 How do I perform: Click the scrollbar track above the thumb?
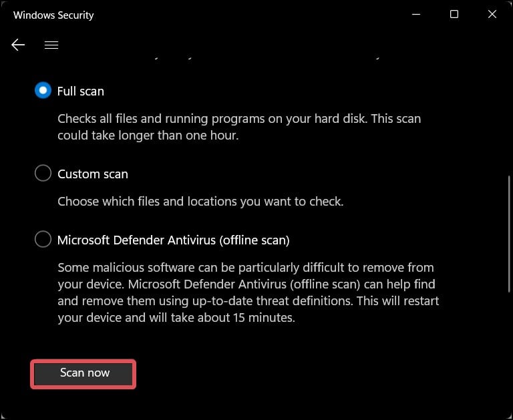(509, 114)
